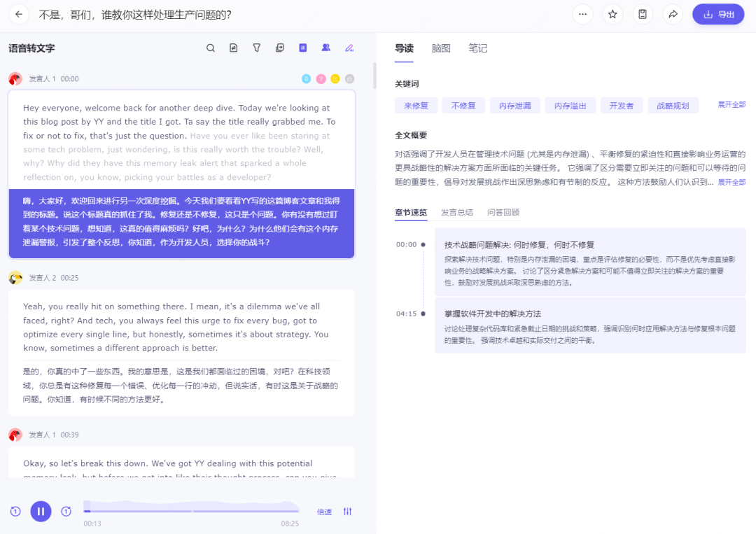Image resolution: width=756 pixels, height=534 pixels.
Task: Mark the paragraph with the yellow to-do check icon
Action: coord(335,78)
